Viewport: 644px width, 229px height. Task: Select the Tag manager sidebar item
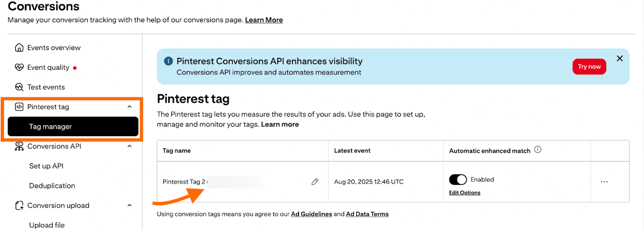coord(73,126)
